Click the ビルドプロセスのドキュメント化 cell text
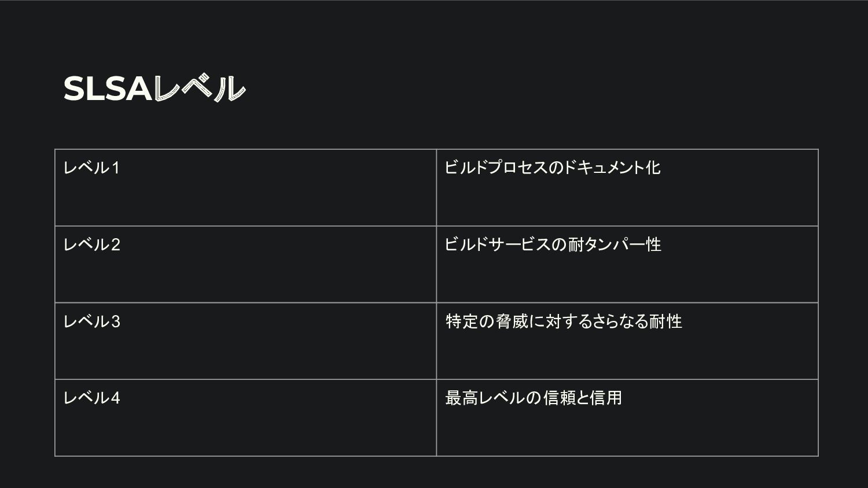This screenshot has height=488, width=868. pos(553,168)
